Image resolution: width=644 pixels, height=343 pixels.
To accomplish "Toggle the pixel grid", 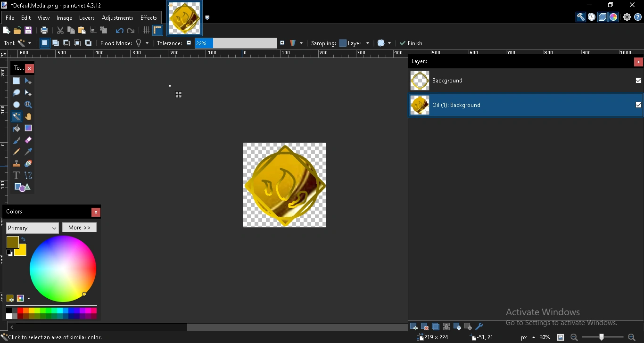I will [146, 31].
